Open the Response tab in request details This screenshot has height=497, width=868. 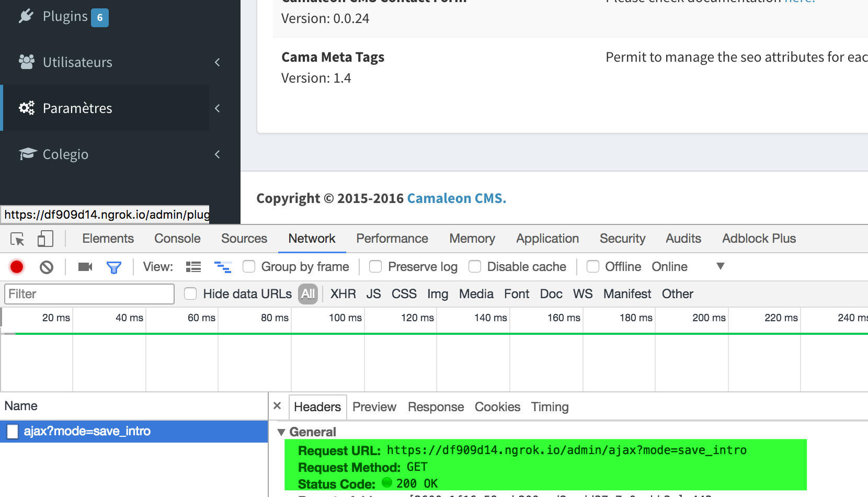(x=436, y=406)
